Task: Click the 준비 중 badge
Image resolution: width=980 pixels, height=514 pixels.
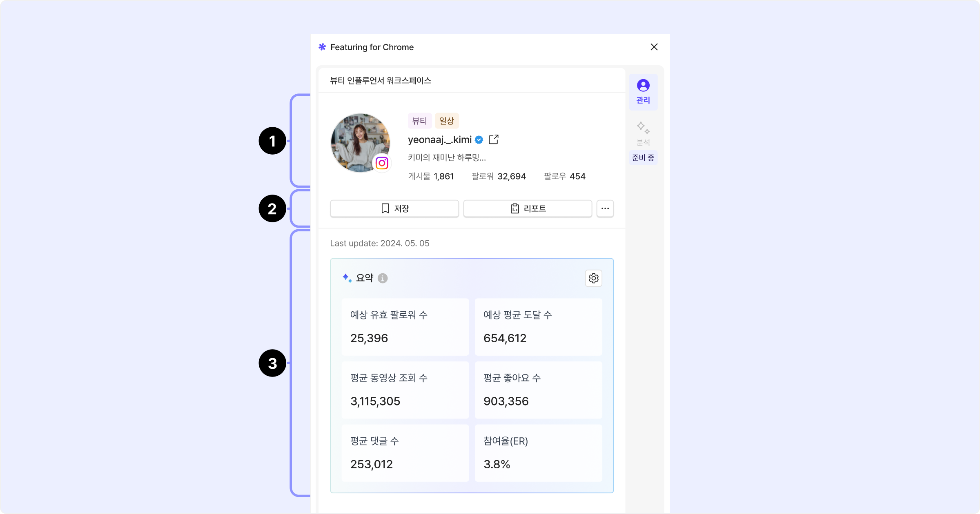Action: (x=643, y=158)
